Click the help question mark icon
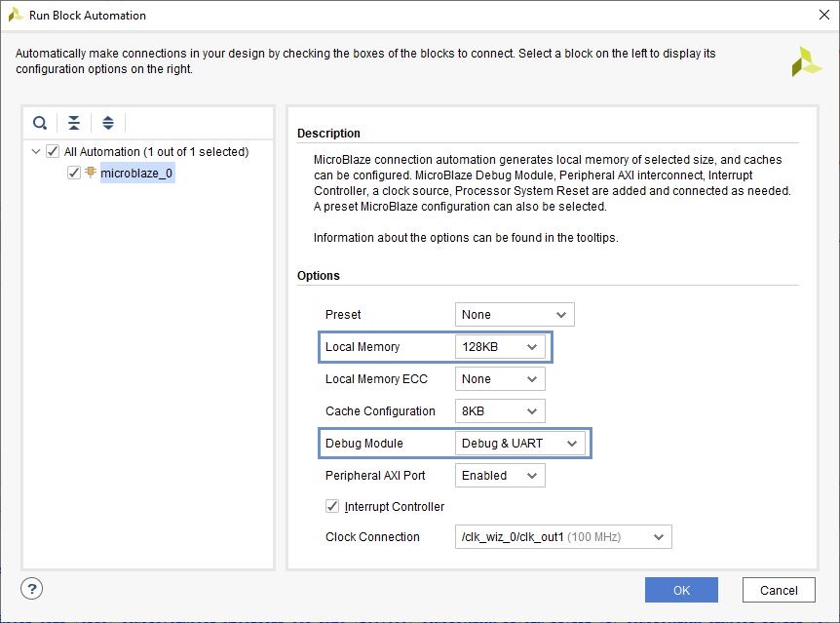The image size is (840, 623). (x=31, y=589)
